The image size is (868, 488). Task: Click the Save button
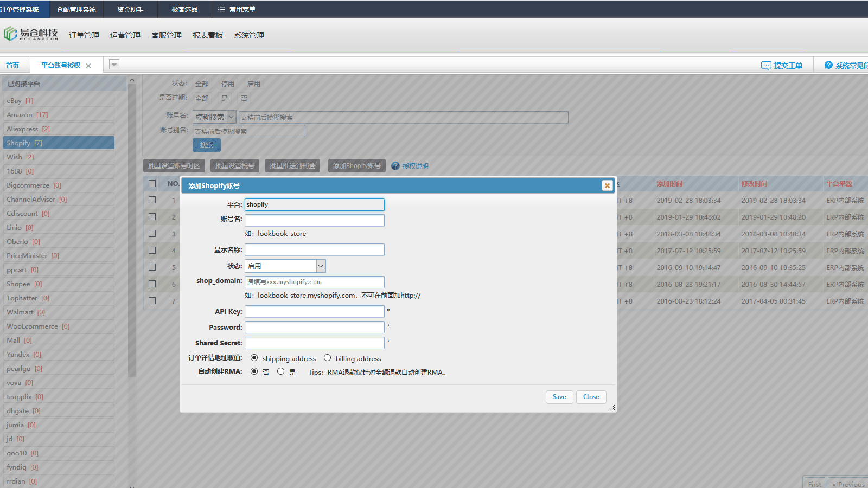pyautogui.click(x=559, y=397)
